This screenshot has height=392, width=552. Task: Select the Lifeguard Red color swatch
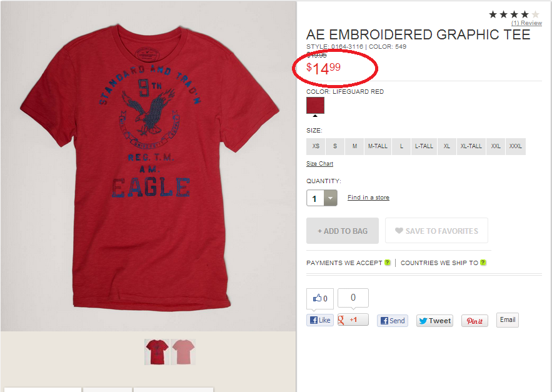pos(315,105)
